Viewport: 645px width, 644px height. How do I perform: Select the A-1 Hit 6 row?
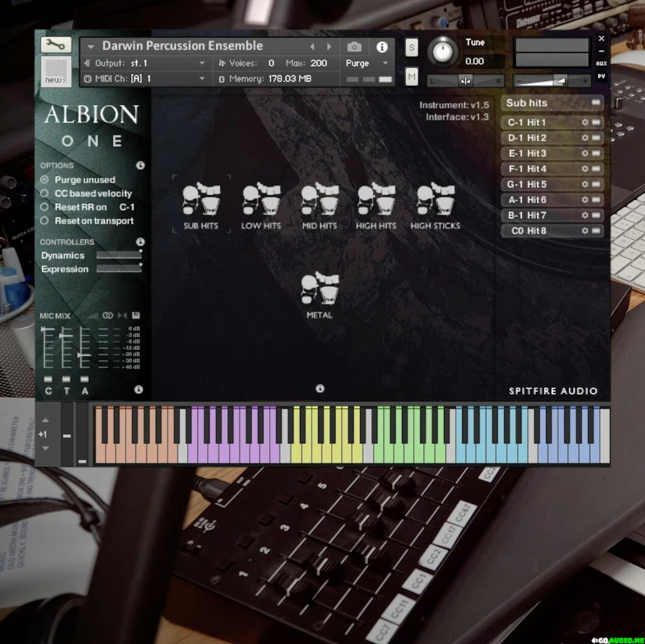pos(552,200)
